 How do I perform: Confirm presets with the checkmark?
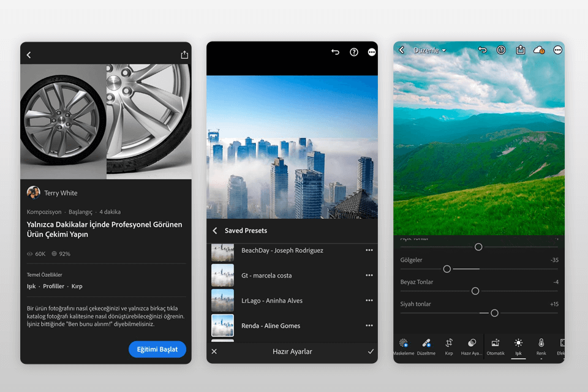pos(371,352)
